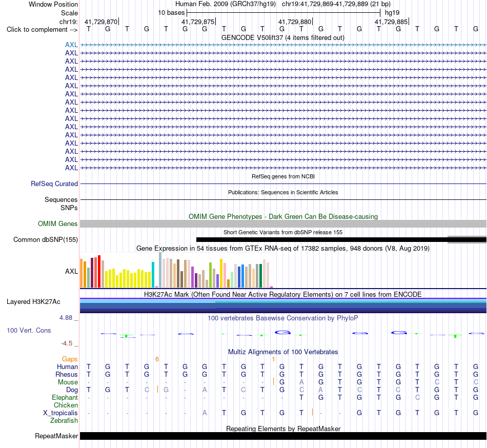Image resolution: width=487 pixels, height=448 pixels.
Task: Click the 'Common dbSNP(155)' track label
Action: pyautogui.click(x=45, y=240)
